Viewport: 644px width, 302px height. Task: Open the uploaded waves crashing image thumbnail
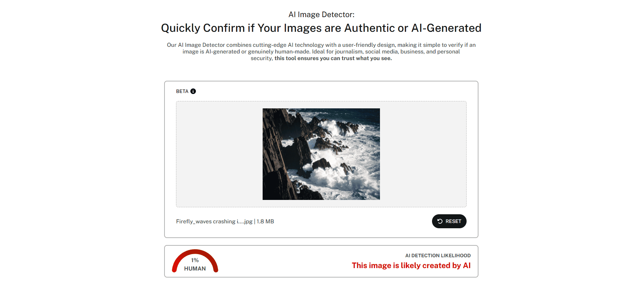321,154
